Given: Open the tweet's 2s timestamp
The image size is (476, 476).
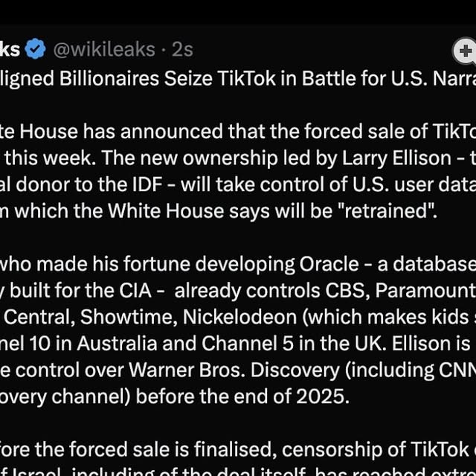Looking at the screenshot, I should pos(182,50).
